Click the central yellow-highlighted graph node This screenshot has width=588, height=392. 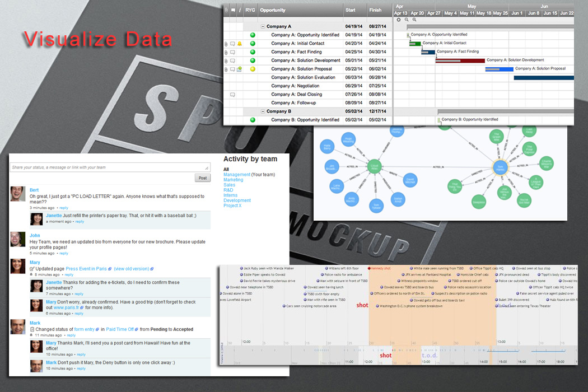[x=500, y=167]
